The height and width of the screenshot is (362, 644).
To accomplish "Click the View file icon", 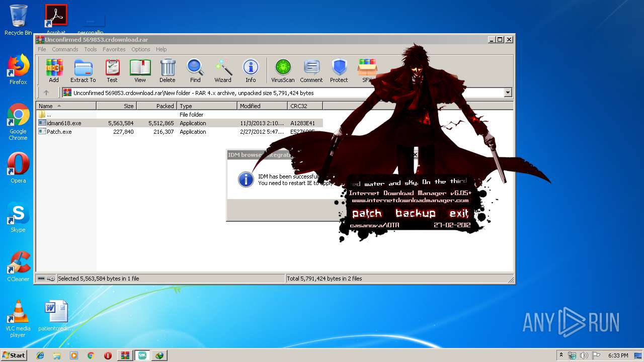I will tap(140, 70).
